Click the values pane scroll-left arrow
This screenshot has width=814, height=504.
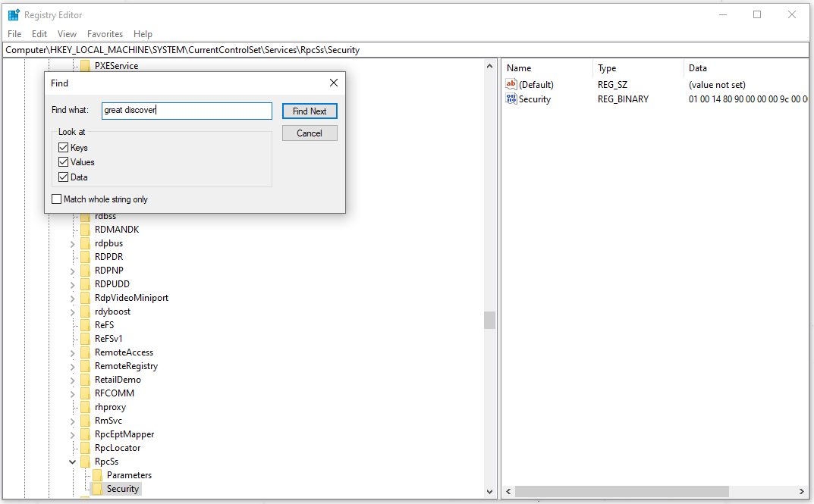509,491
